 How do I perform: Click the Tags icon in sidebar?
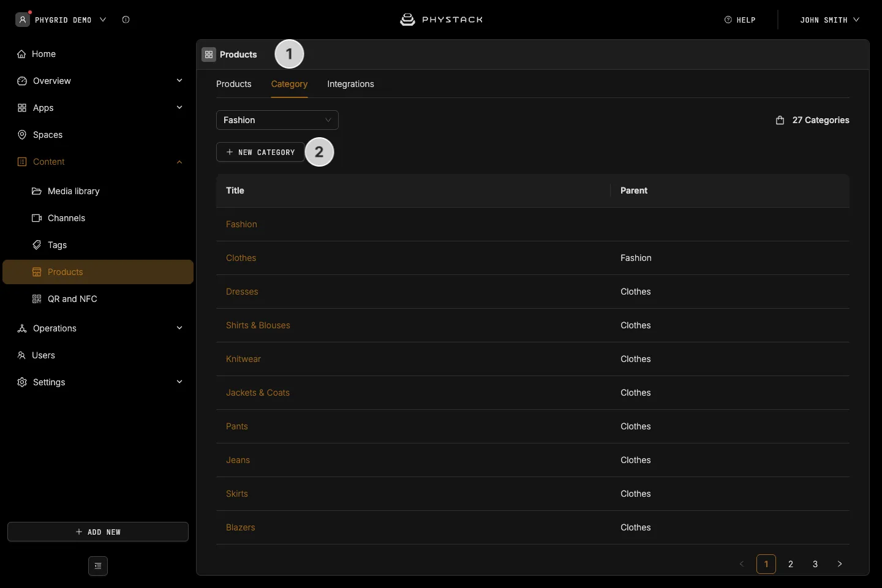(x=37, y=245)
